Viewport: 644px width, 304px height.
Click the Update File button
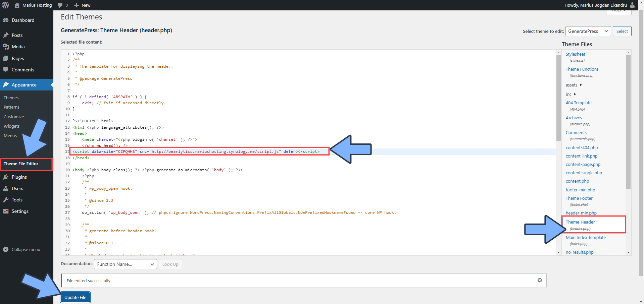coord(75,297)
